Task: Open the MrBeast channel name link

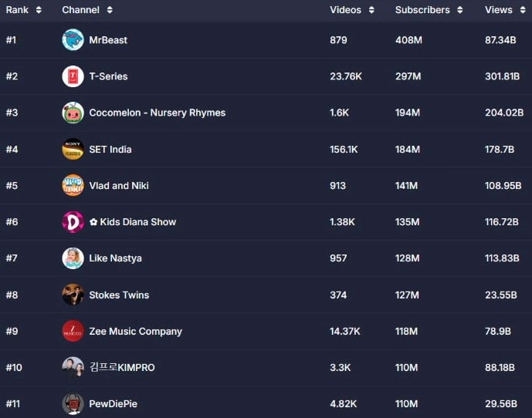Action: click(108, 40)
